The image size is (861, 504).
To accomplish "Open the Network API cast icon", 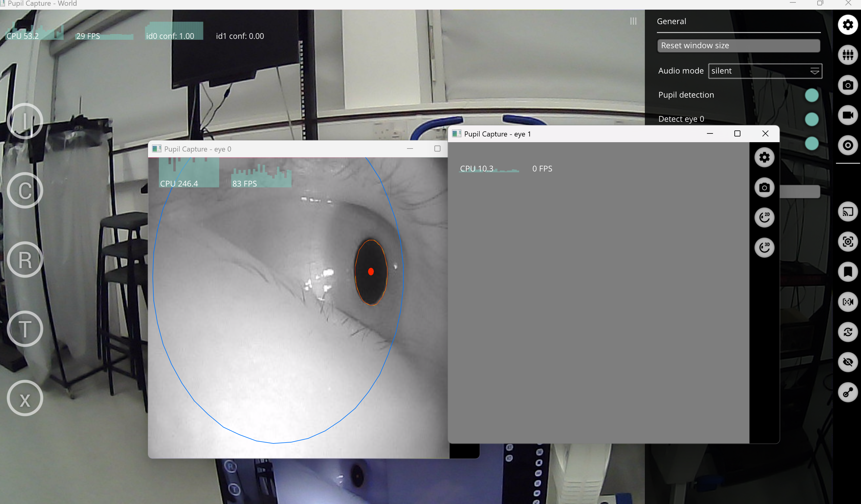I will [848, 212].
